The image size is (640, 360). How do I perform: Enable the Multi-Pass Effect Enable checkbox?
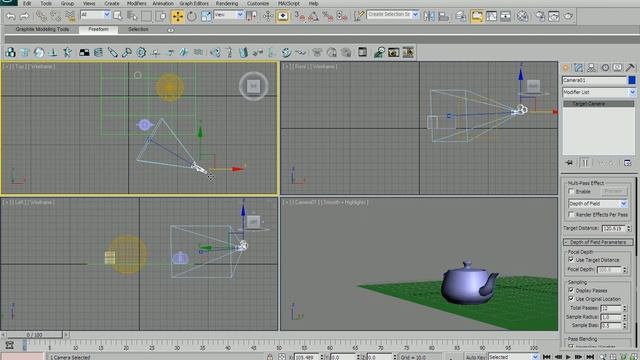[x=571, y=191]
